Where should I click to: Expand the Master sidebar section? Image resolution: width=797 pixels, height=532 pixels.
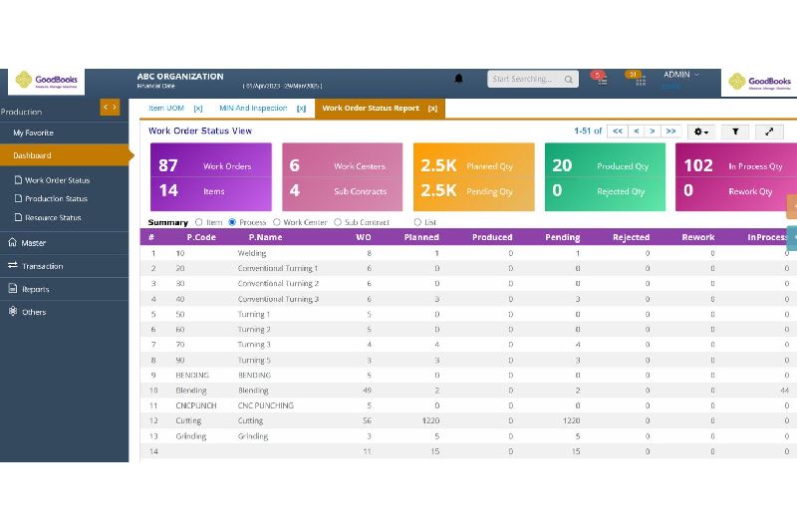34,243
